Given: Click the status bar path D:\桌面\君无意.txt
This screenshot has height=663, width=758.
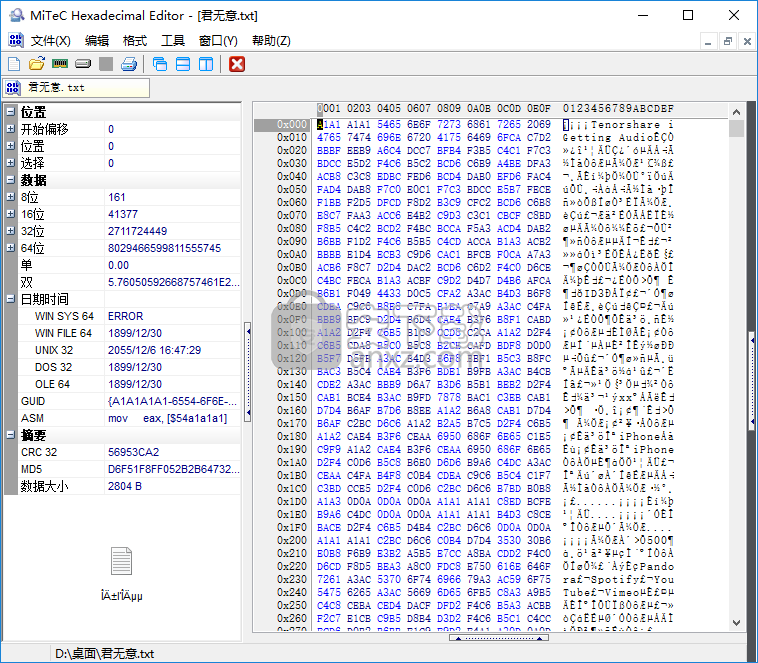Looking at the screenshot, I should (104, 654).
